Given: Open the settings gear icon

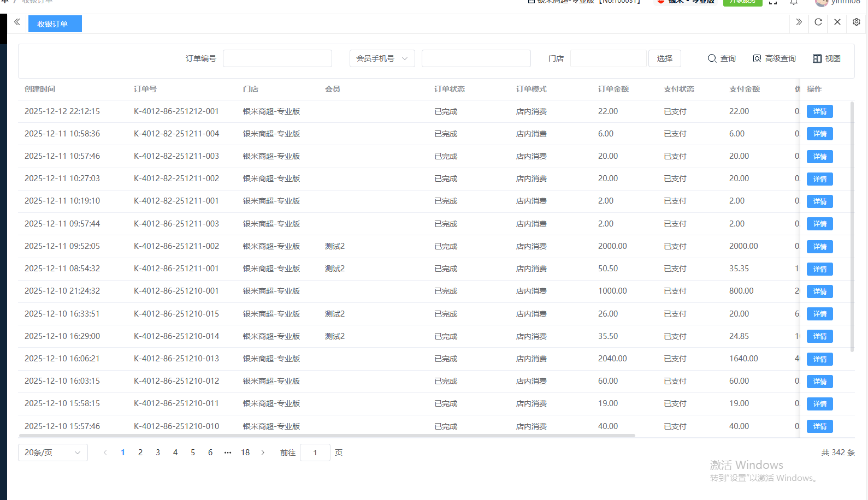Looking at the screenshot, I should tap(856, 22).
